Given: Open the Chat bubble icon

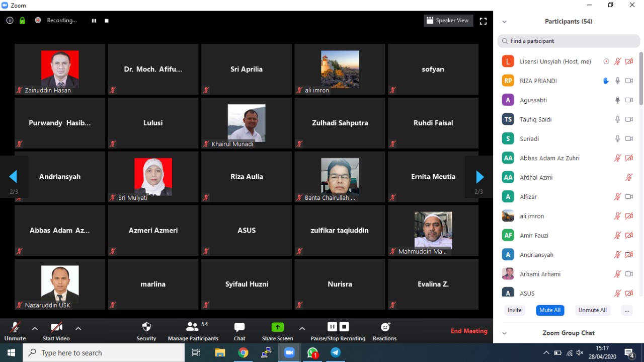Looking at the screenshot, I should tap(239, 327).
